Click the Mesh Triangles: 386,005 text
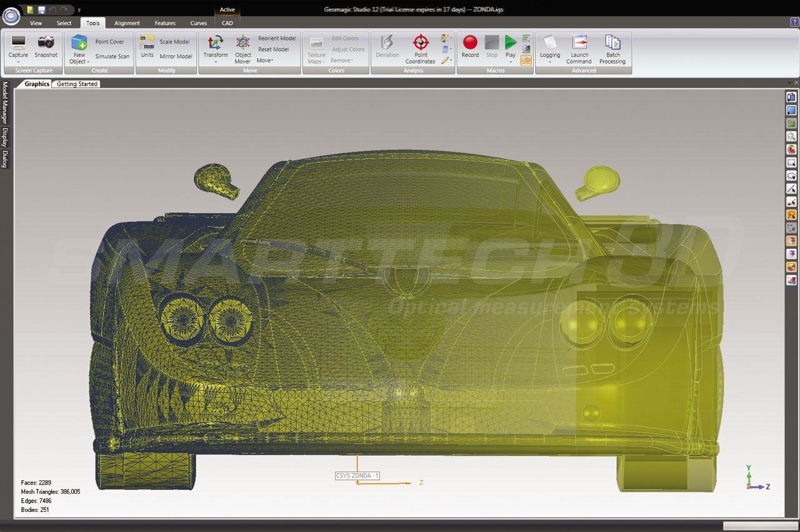The width and height of the screenshot is (800, 532). (51, 492)
